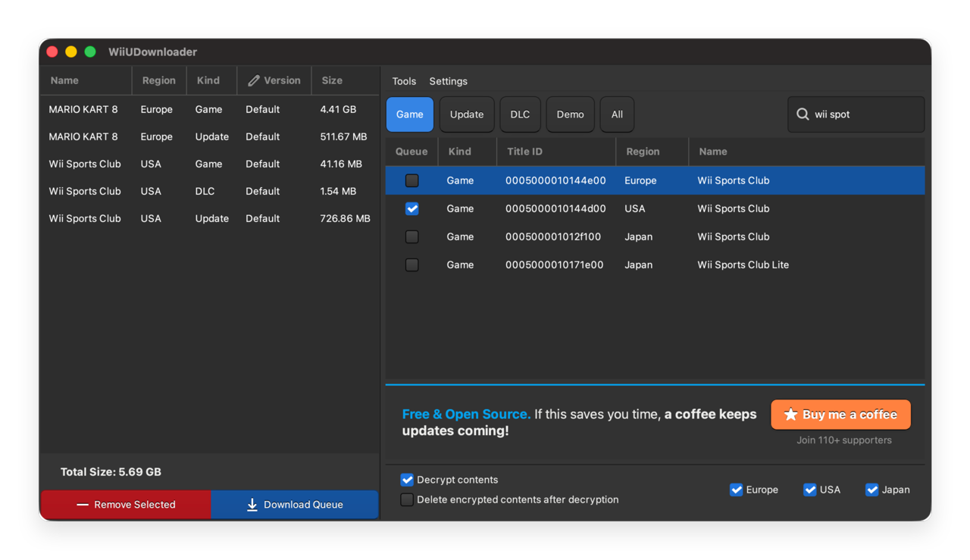Click Title ID 000500001012f100
This screenshot has height=560, width=970.
(553, 236)
